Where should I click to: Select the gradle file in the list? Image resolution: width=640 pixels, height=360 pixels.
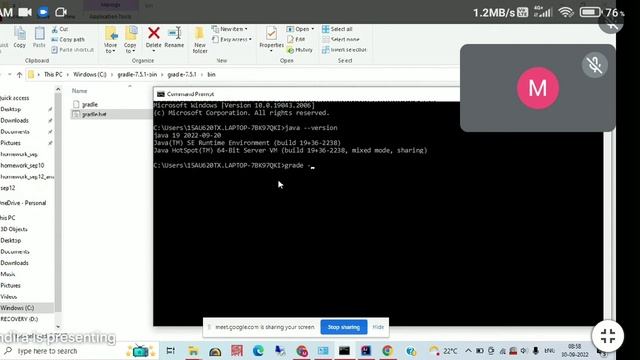90,104
